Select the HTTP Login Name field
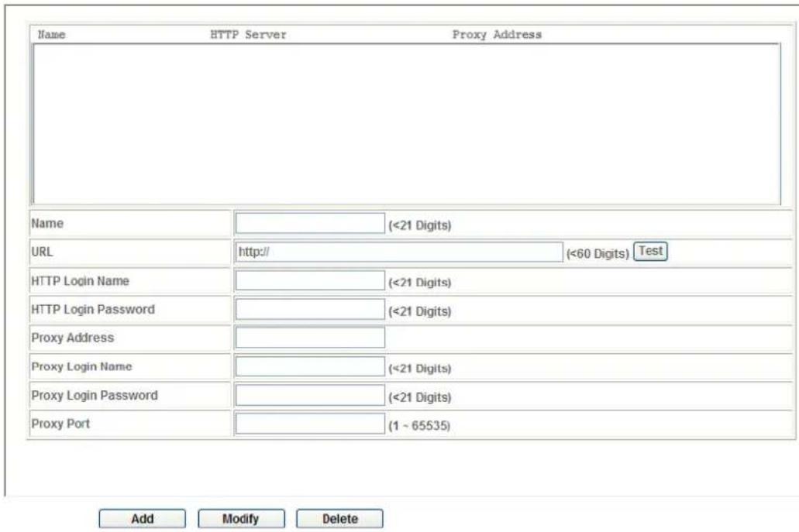The image size is (799, 532). 310,280
